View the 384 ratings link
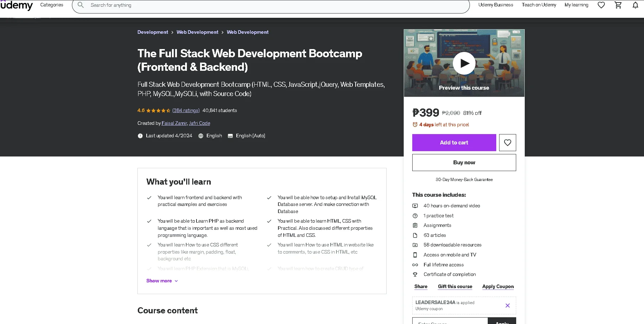 [x=186, y=111]
